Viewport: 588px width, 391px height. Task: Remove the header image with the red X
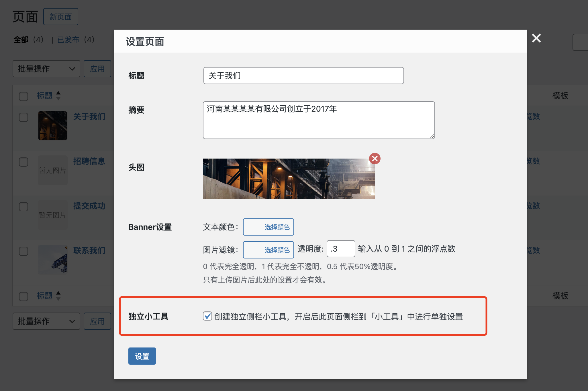(375, 159)
